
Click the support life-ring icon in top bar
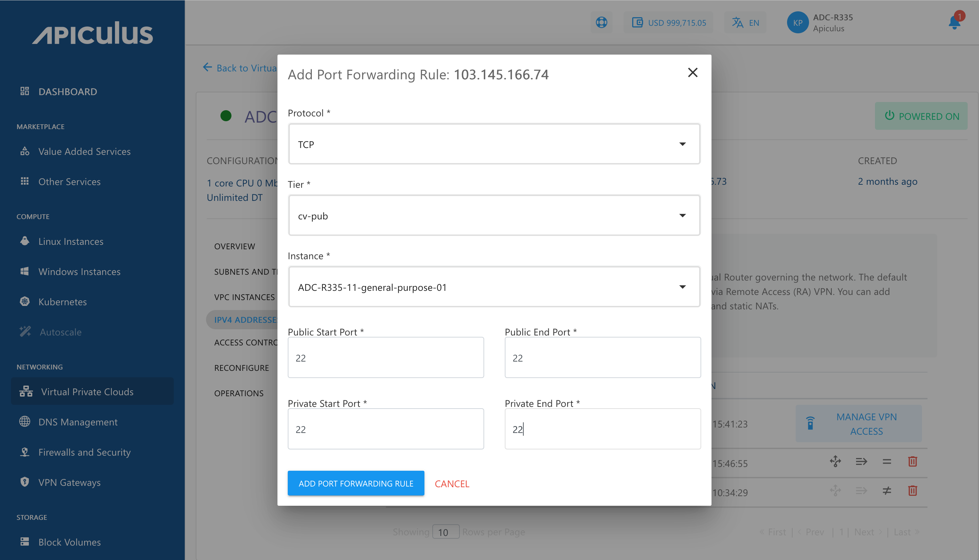pyautogui.click(x=601, y=22)
